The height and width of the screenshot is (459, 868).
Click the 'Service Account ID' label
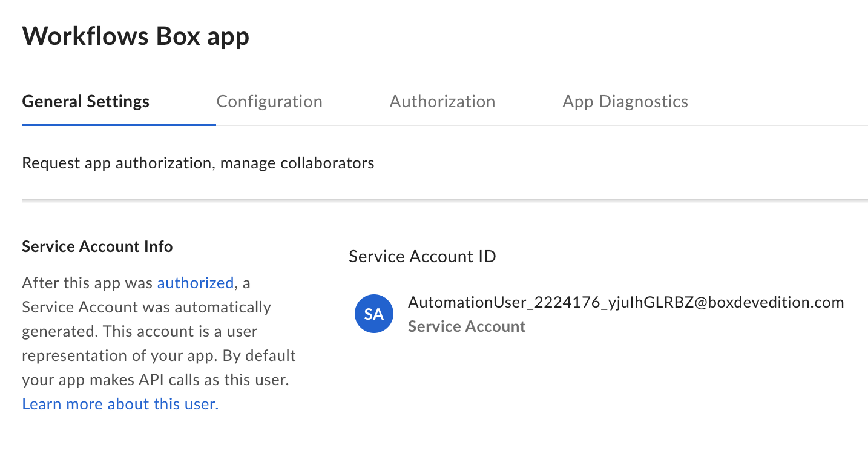(x=422, y=257)
